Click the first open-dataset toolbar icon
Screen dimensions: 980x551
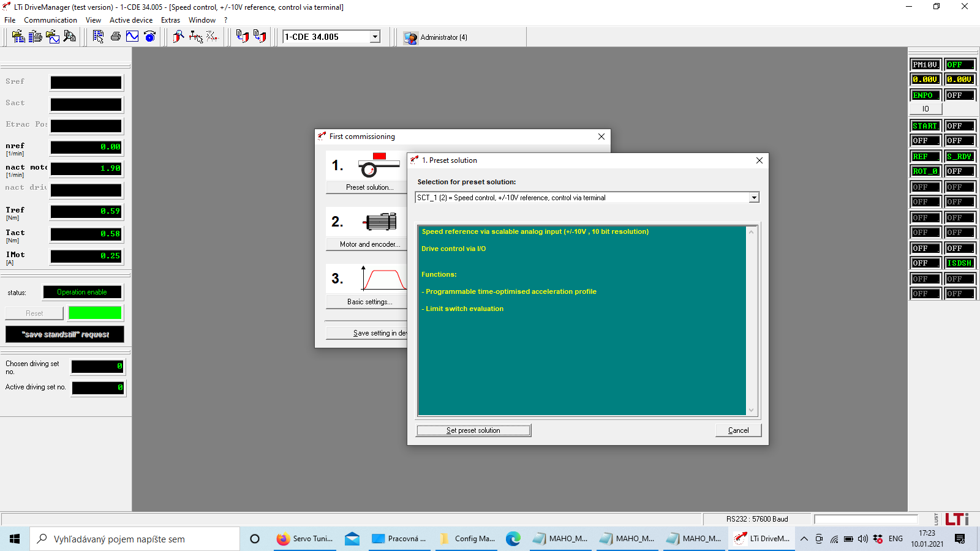pyautogui.click(x=18, y=37)
